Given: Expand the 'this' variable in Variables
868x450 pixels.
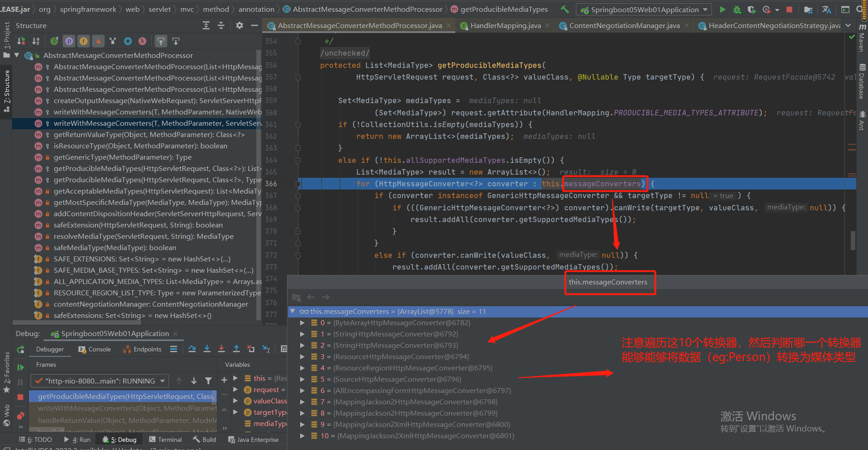Looking at the screenshot, I should [x=236, y=378].
